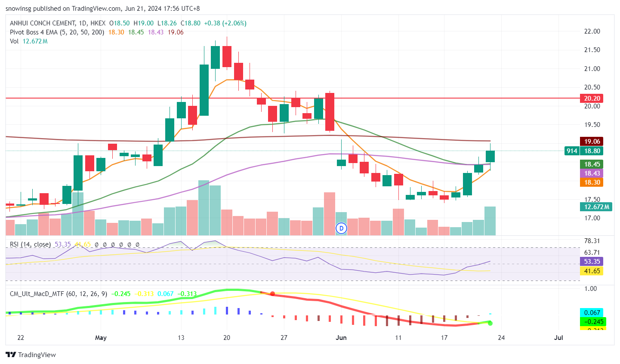This screenshot has width=620, height=364.
Task: Click the 914 countdown label beside 18.80
Action: pos(572,151)
